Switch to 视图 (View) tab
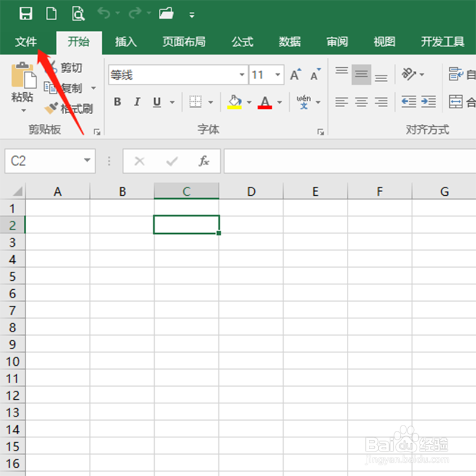This screenshot has width=476, height=476. click(384, 42)
